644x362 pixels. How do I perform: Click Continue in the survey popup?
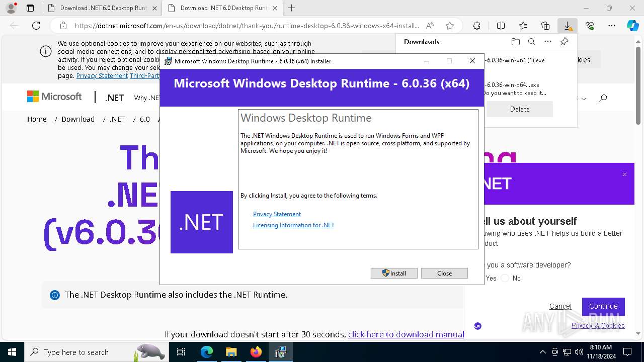(x=603, y=306)
